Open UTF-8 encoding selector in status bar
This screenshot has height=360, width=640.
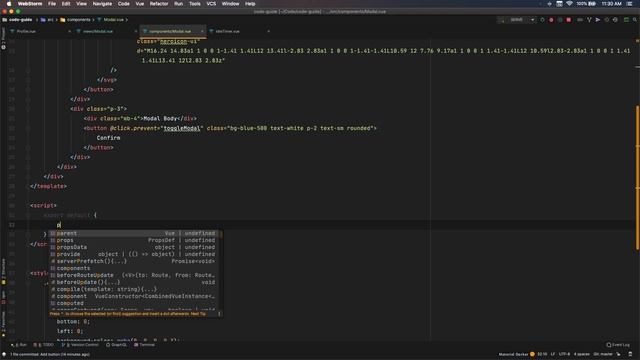click(x=564, y=354)
